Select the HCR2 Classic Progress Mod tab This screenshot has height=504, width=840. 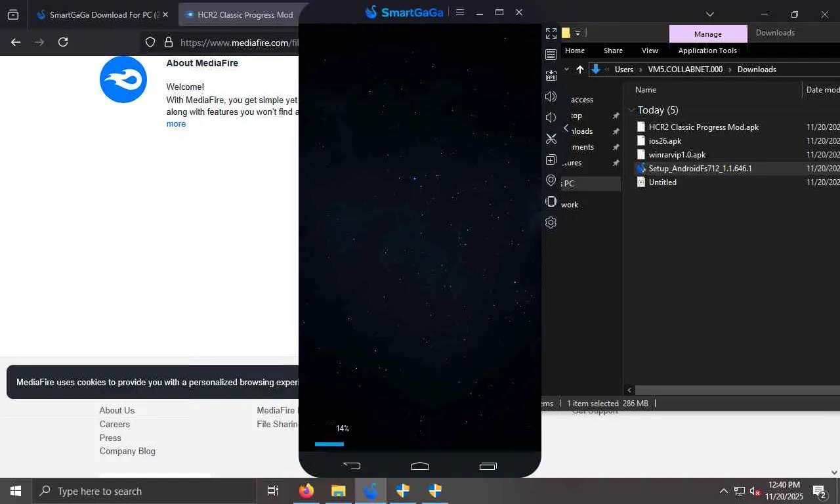click(x=240, y=14)
